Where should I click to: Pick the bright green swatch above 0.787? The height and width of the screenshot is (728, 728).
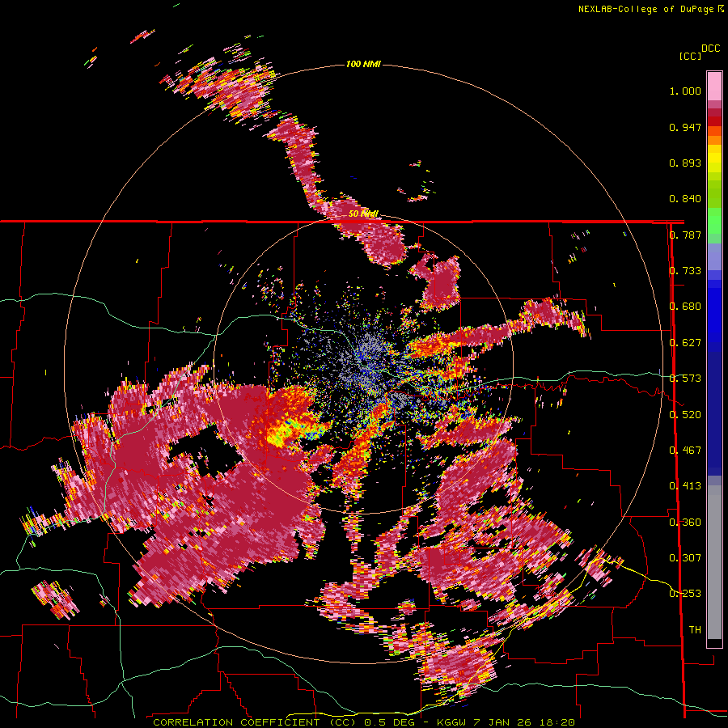[714, 221]
